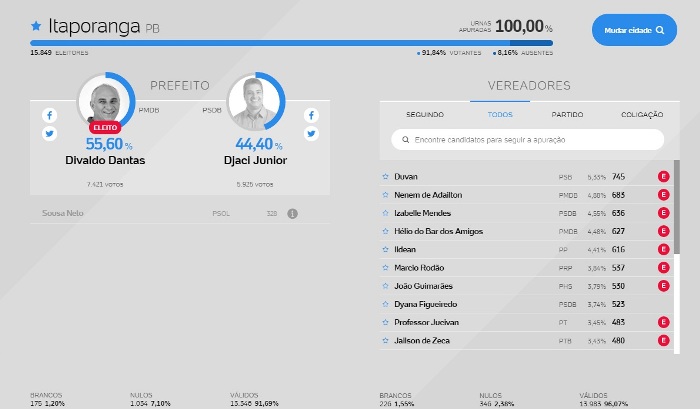Open Djaci Junior candidate photo

click(256, 102)
